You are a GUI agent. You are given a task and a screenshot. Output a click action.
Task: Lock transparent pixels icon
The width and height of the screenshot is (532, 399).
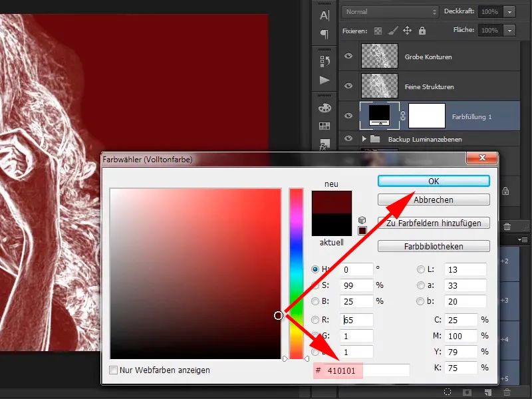378,31
